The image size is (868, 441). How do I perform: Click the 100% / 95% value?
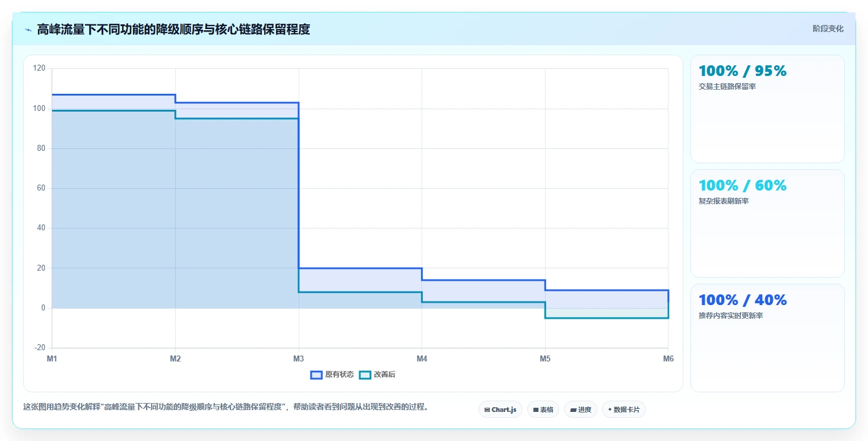point(743,71)
